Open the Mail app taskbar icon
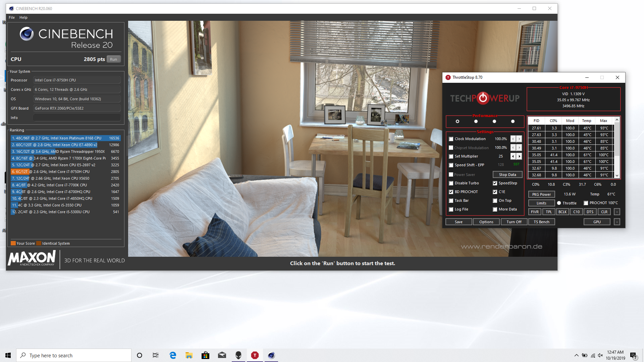Image resolution: width=644 pixels, height=362 pixels. 222,355
